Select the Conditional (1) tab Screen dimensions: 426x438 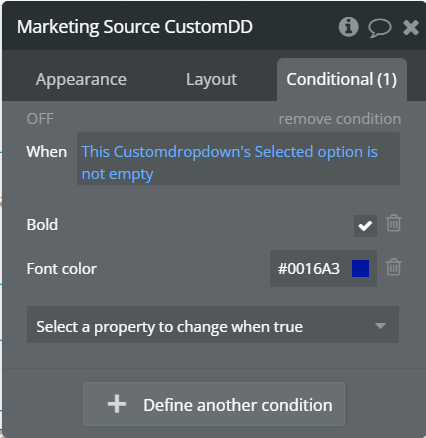pyautogui.click(x=342, y=80)
